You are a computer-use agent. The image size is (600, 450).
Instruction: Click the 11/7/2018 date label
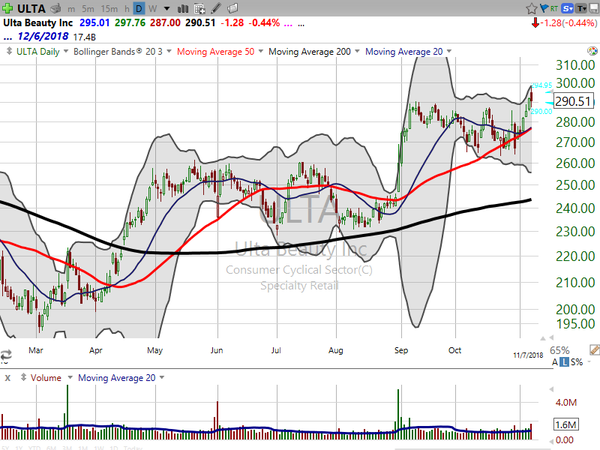(x=528, y=355)
